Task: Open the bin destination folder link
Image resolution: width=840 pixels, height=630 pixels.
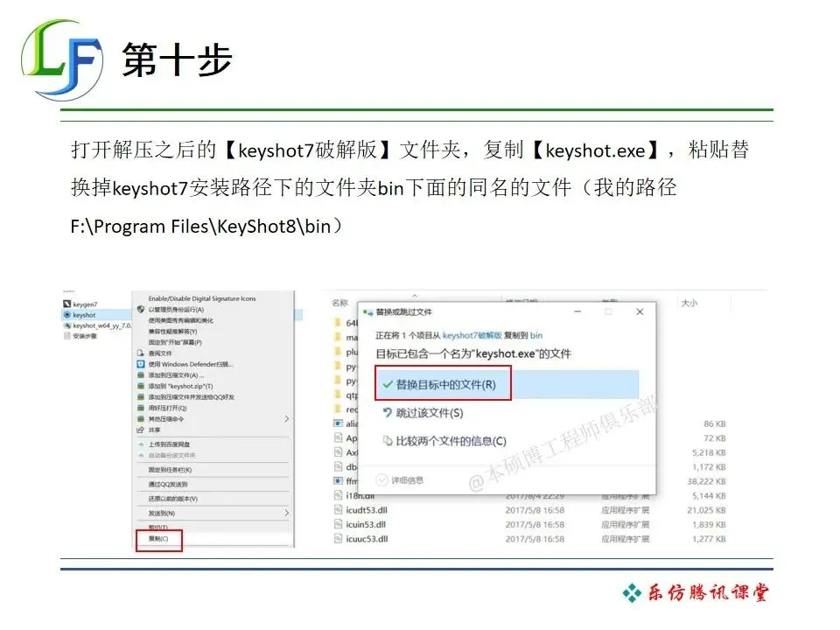Action: pyautogui.click(x=536, y=335)
